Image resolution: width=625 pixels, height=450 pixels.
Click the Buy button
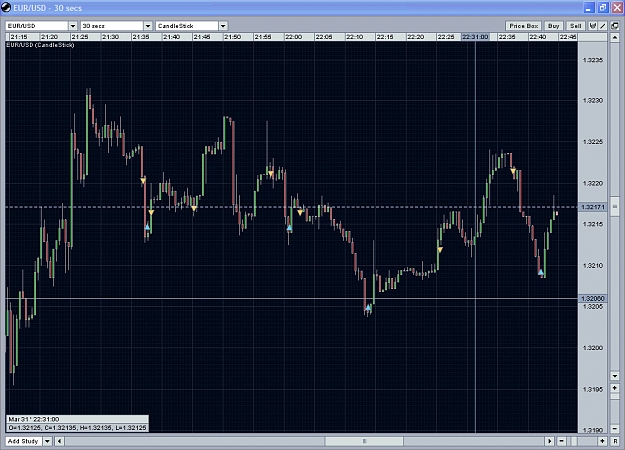pos(554,26)
